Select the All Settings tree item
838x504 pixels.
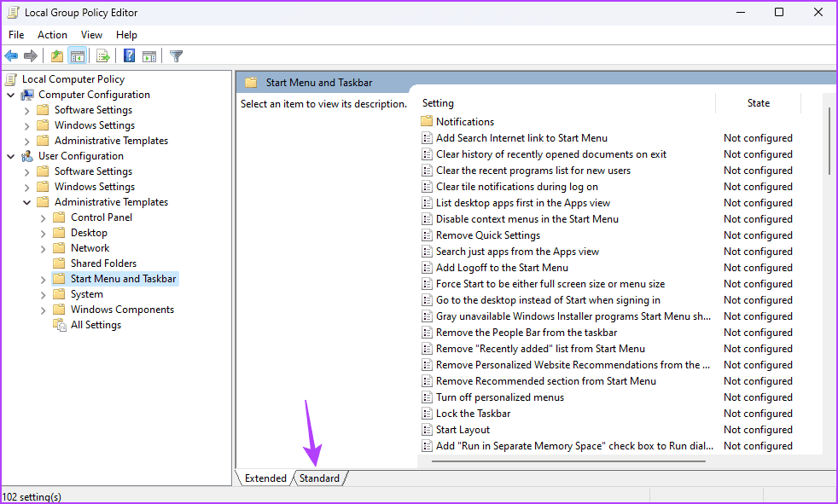(96, 325)
